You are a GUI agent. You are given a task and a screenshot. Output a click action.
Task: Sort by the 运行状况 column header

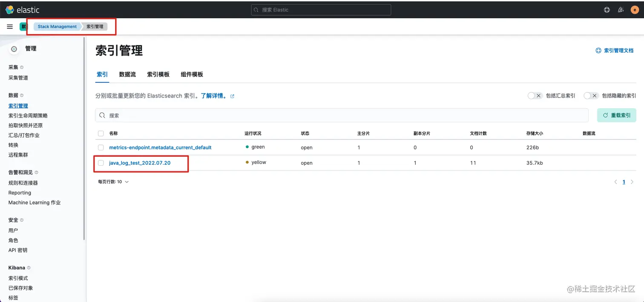253,133
